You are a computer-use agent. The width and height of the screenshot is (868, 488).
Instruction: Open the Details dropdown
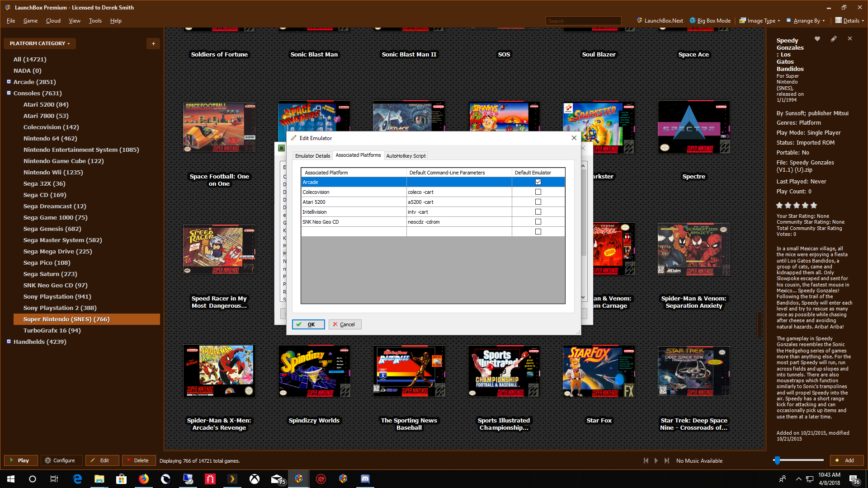pos(849,21)
